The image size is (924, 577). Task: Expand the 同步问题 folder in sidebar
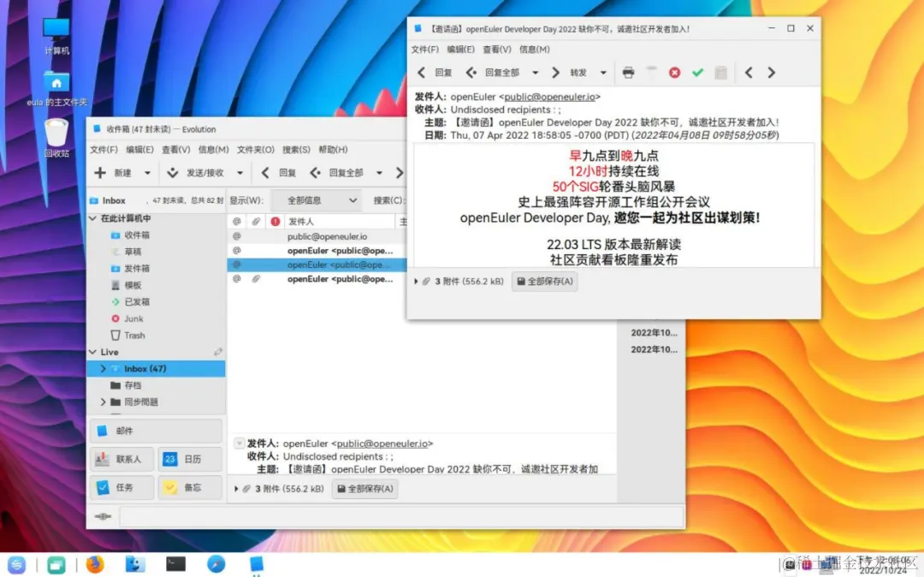(103, 402)
